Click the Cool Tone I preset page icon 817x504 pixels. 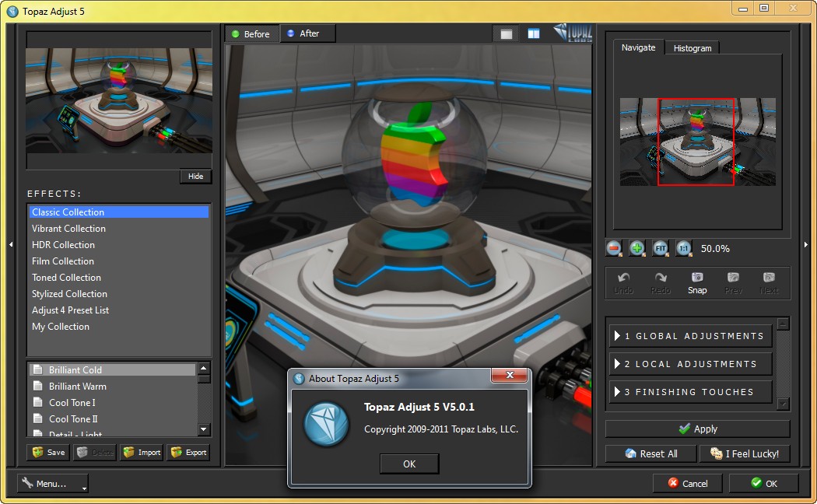(37, 402)
